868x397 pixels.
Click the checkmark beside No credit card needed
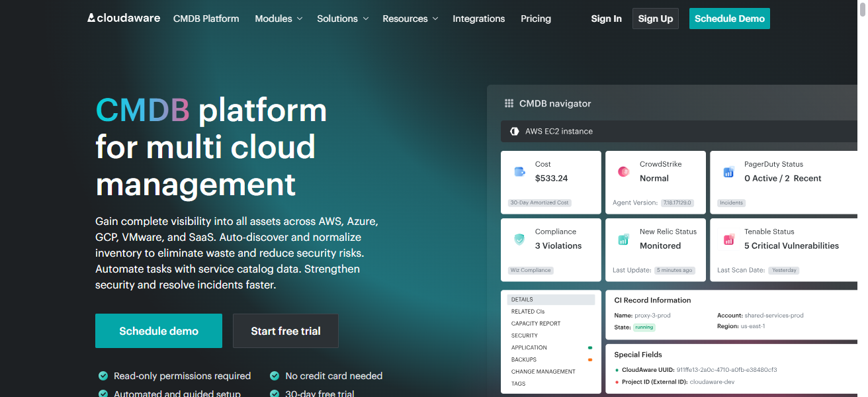coord(275,376)
